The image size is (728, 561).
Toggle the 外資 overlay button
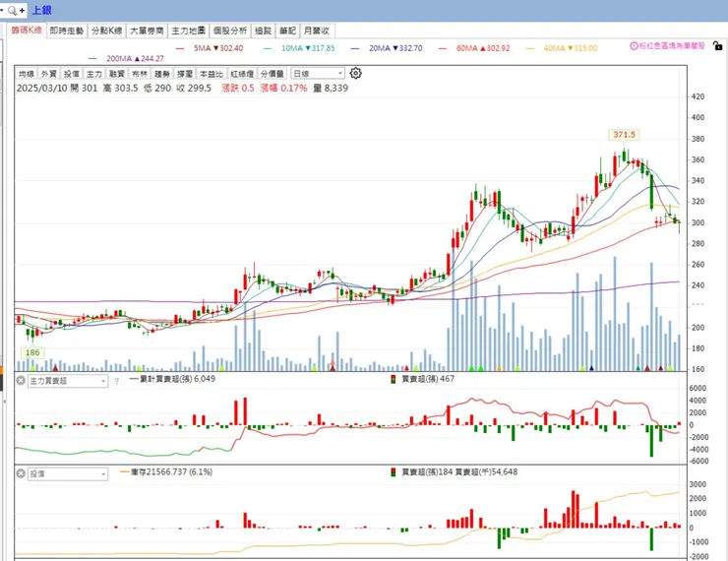(x=48, y=74)
